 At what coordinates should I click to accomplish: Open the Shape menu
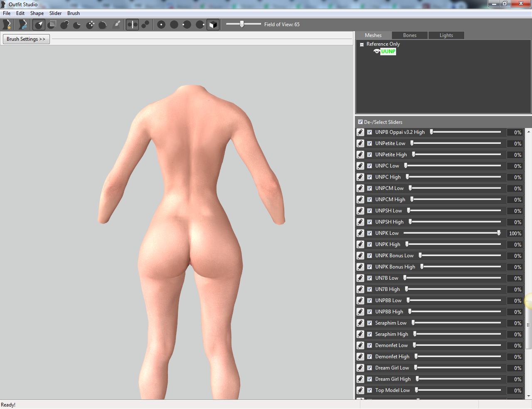[37, 13]
